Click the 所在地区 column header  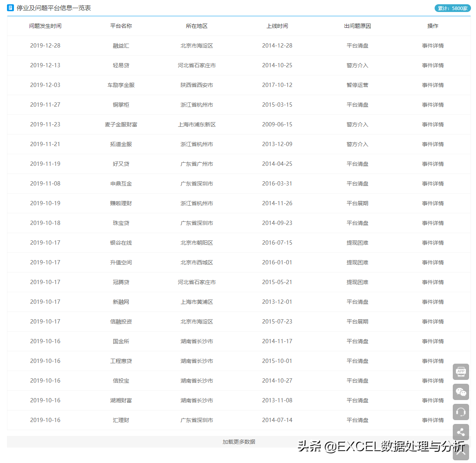pos(197,26)
